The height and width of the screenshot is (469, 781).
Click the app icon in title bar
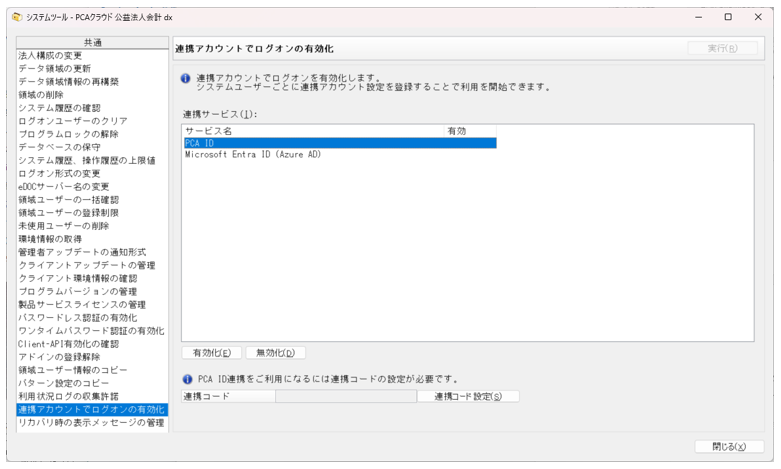coord(14,17)
